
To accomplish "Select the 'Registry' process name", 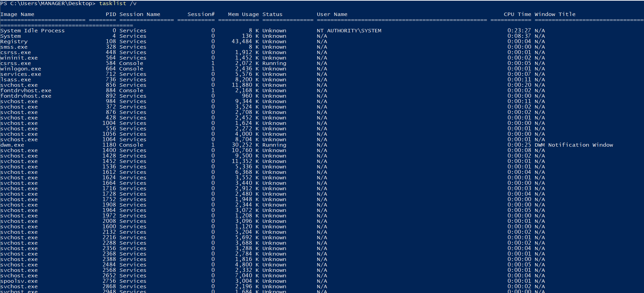I will tap(14, 42).
